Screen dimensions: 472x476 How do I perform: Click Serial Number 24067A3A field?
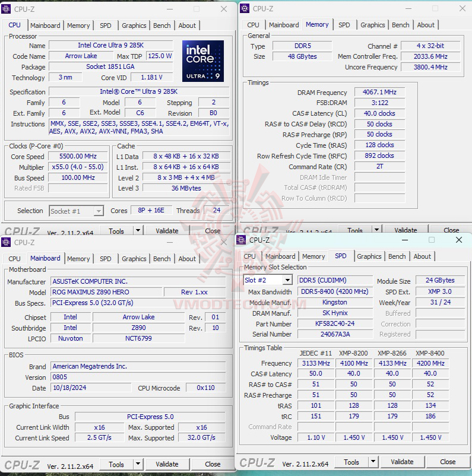click(335, 334)
